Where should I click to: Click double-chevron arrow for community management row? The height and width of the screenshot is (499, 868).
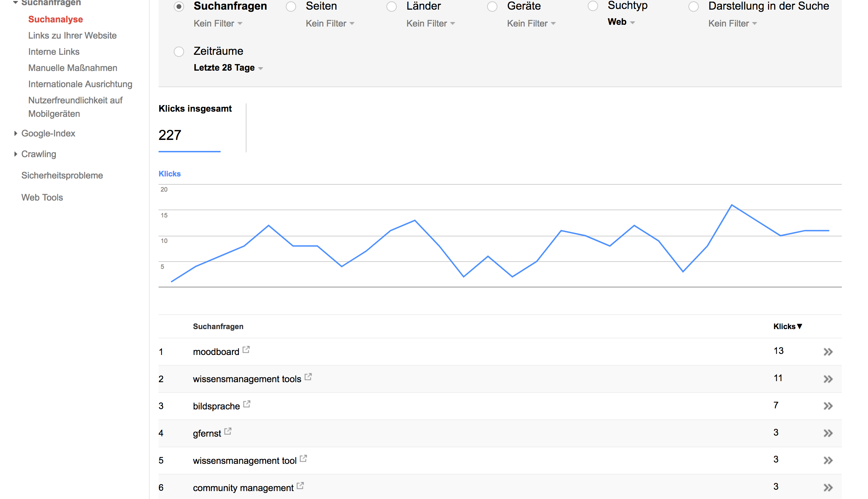click(x=828, y=488)
